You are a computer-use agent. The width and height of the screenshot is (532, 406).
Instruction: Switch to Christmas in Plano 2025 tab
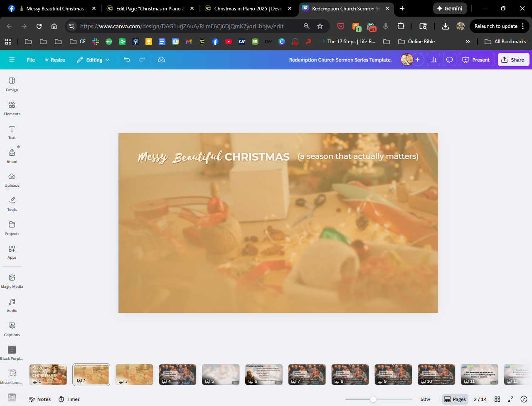(x=248, y=8)
